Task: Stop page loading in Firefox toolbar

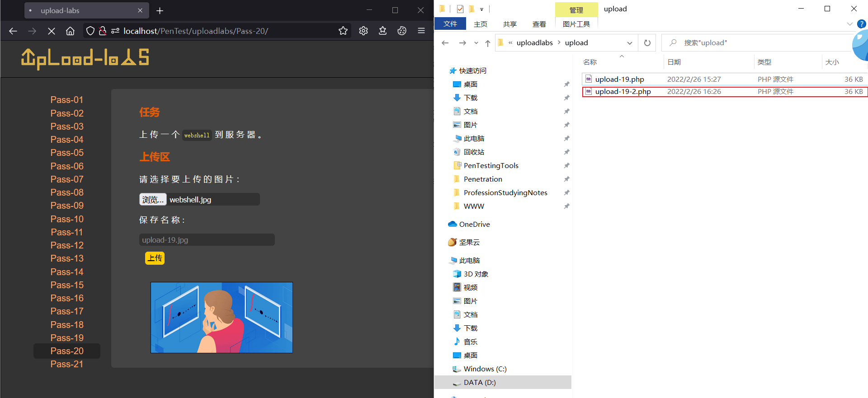Action: tap(52, 31)
